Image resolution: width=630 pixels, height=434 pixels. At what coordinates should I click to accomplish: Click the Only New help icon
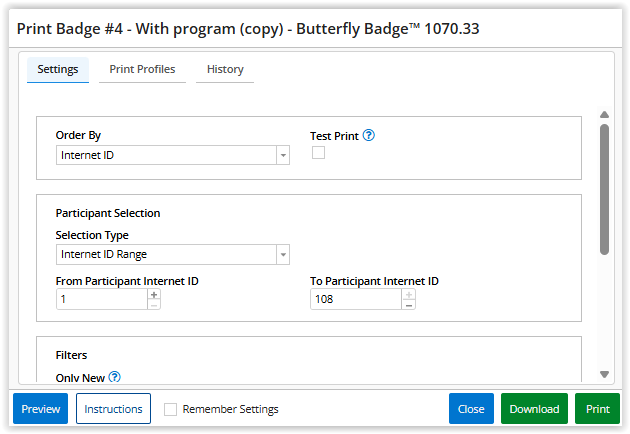pos(115,377)
